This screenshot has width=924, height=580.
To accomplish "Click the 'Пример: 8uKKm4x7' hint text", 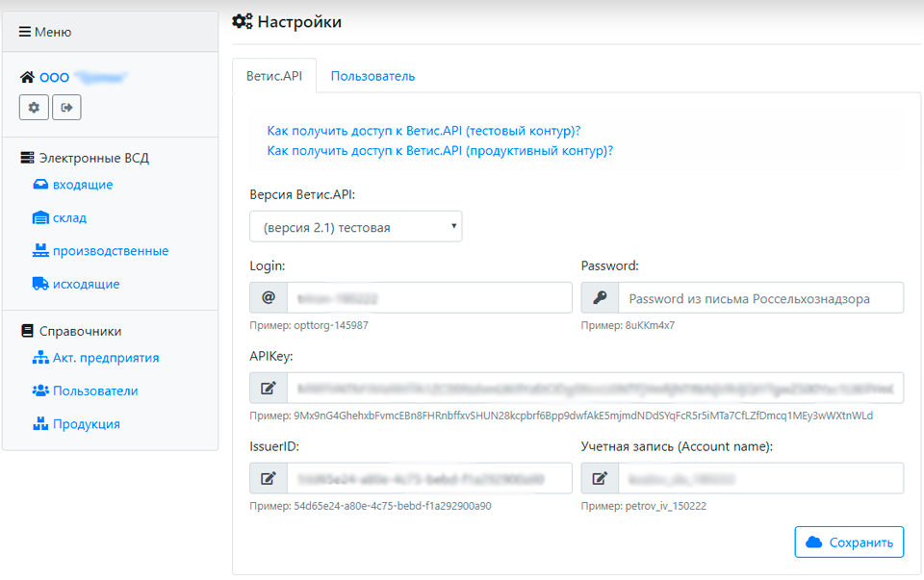I will click(628, 325).
